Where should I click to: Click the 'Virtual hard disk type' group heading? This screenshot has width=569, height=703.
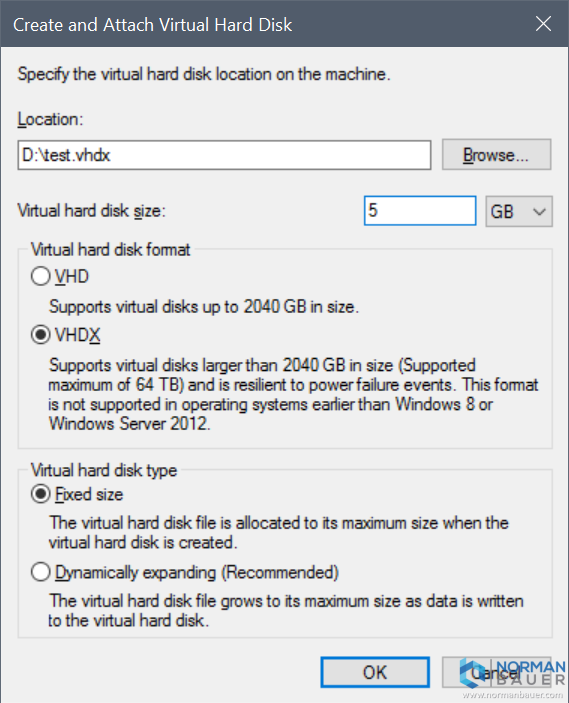(x=104, y=470)
